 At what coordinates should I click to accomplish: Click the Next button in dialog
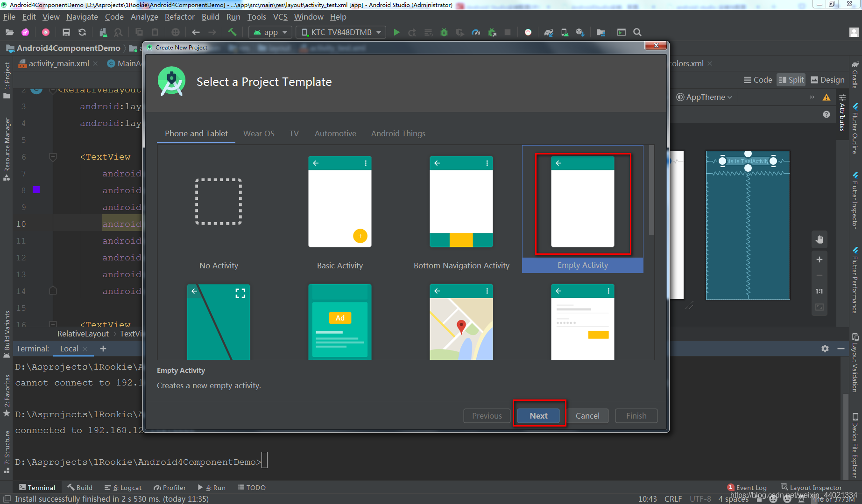coord(538,415)
